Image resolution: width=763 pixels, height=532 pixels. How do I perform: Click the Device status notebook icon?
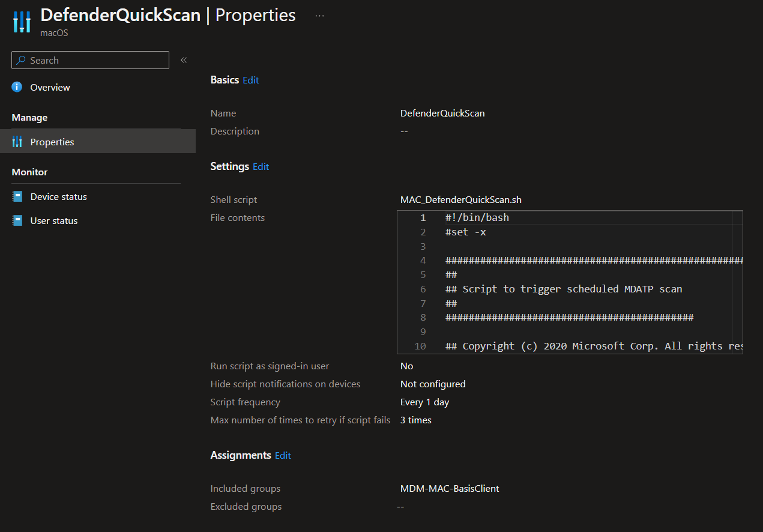coord(17,196)
